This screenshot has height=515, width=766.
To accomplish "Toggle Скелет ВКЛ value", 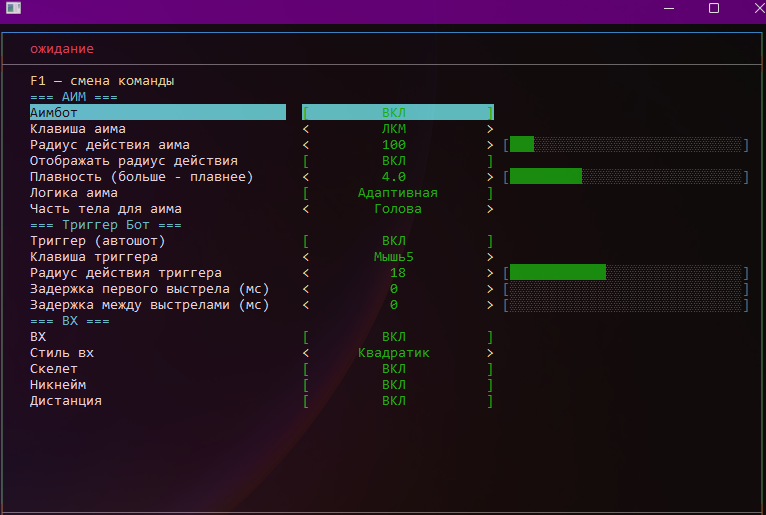I will pyautogui.click(x=398, y=369).
